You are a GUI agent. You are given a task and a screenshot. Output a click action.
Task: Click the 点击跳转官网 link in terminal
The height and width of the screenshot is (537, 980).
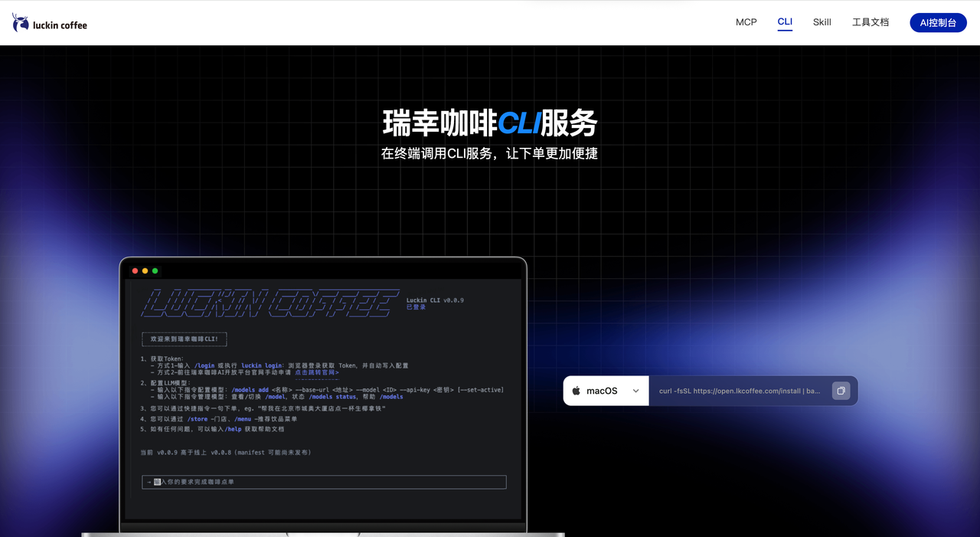point(316,372)
